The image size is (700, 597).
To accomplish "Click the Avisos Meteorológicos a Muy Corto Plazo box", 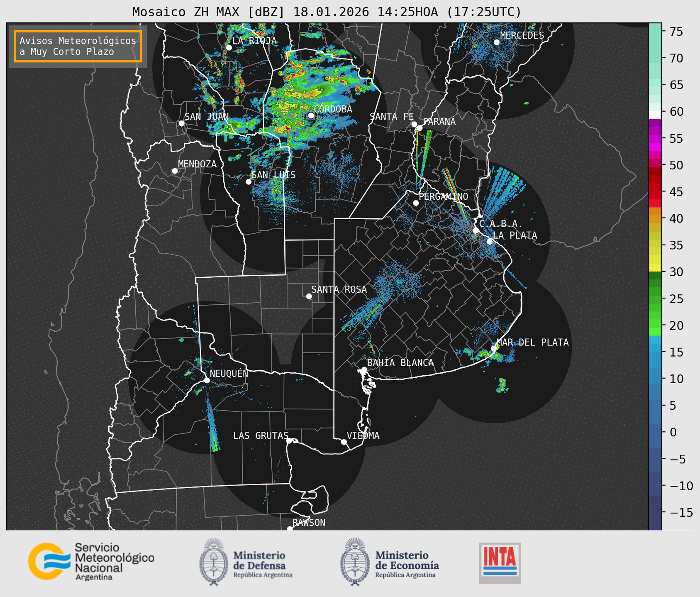I will point(78,46).
